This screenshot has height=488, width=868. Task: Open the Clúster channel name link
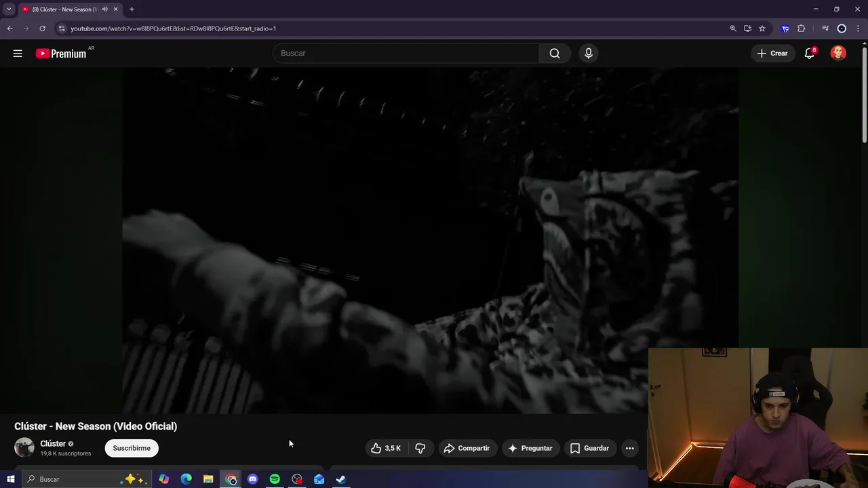pyautogui.click(x=53, y=444)
